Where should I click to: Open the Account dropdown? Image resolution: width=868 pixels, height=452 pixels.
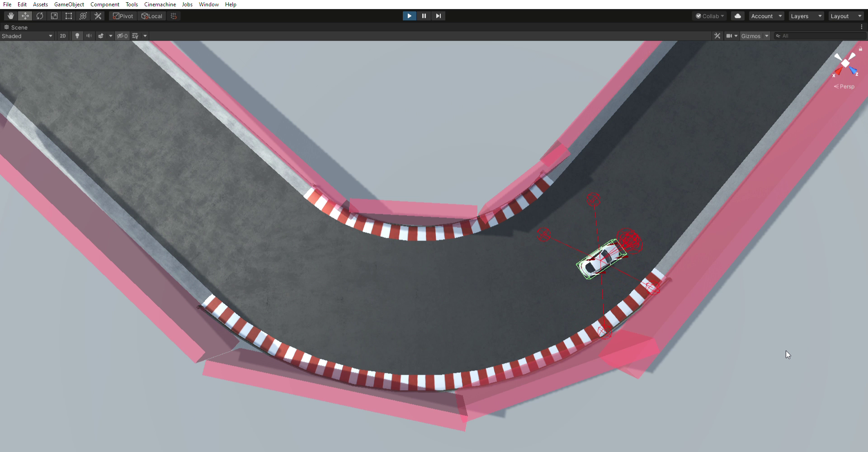click(766, 16)
